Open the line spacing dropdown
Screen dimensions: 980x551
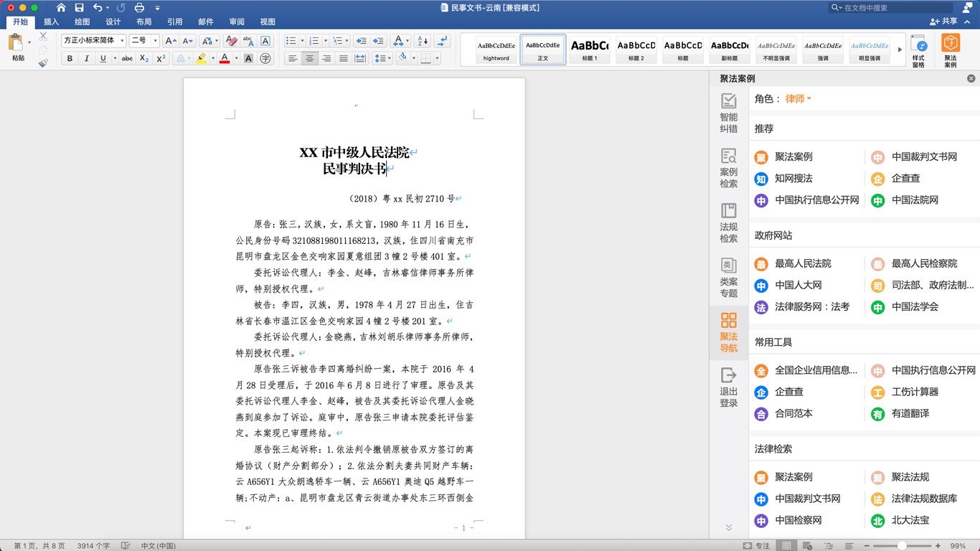382,59
